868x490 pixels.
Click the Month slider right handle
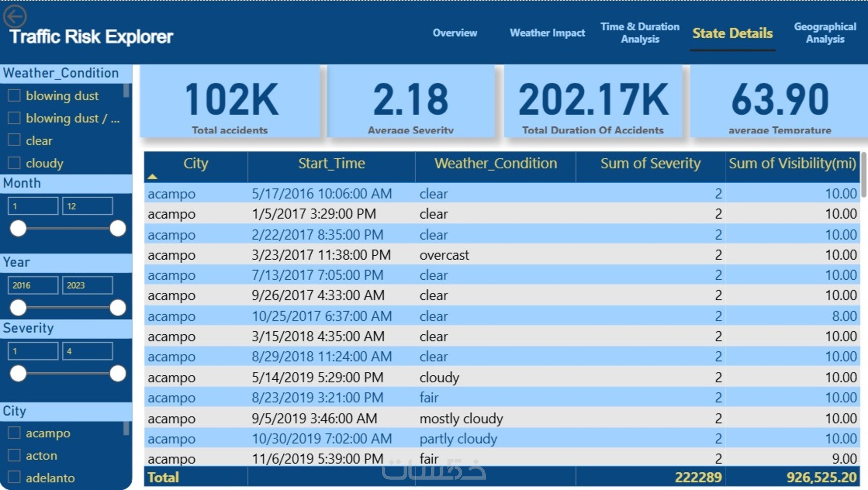click(x=118, y=228)
